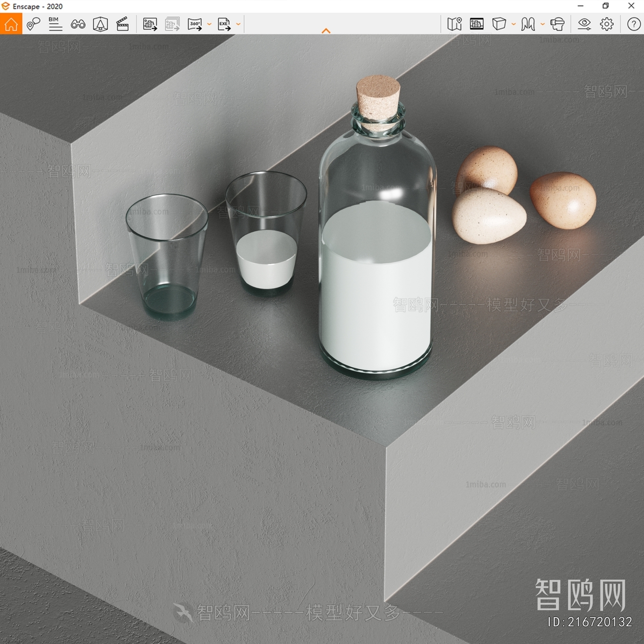This screenshot has width=644, height=644.
Task: Expand the wings navigation dropdown arrow
Action: pos(543,24)
